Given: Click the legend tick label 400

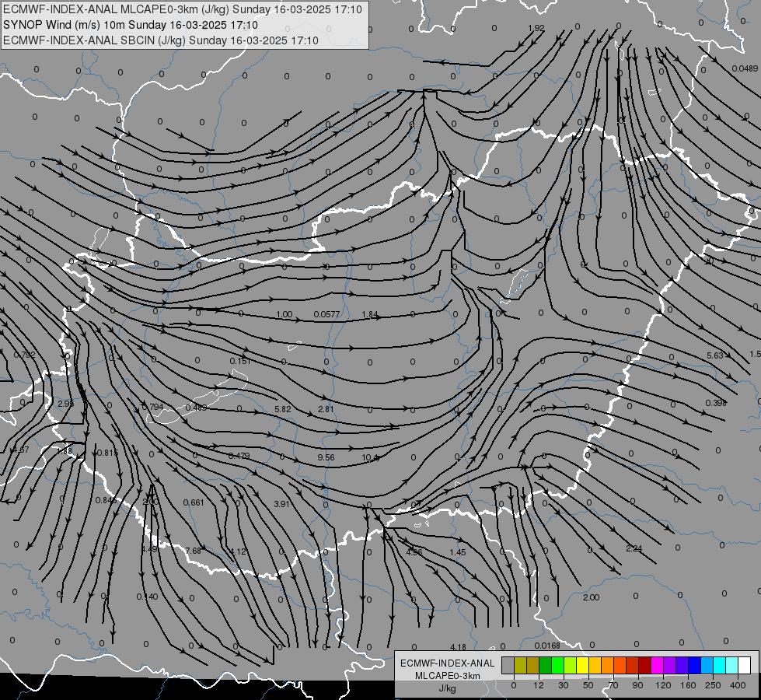Looking at the screenshot, I should 738,685.
